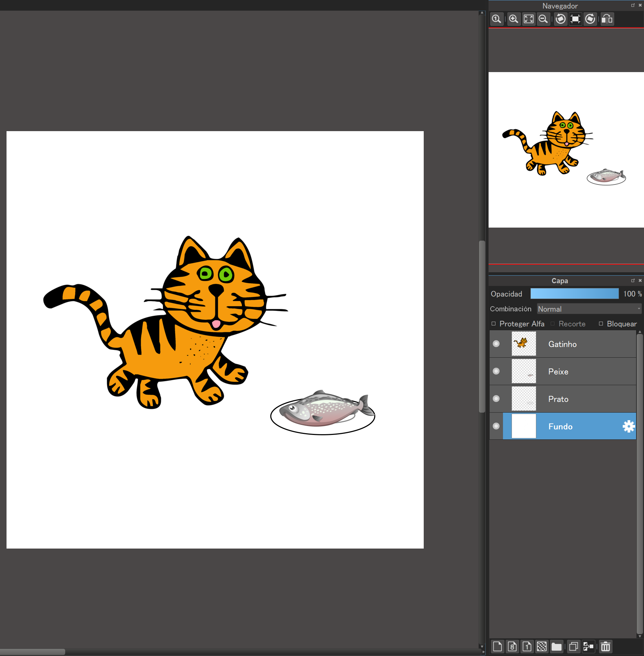Enable the Proteger Alfa checkbox
Image resolution: width=644 pixels, height=656 pixels.
[x=494, y=324]
